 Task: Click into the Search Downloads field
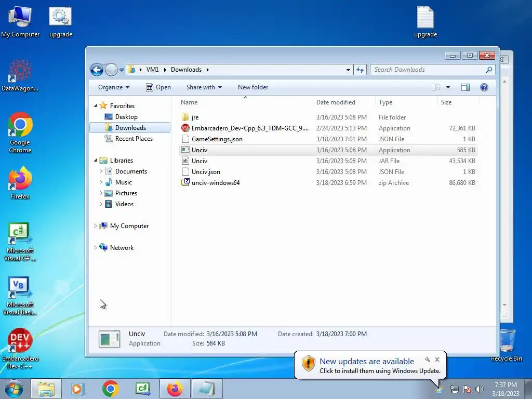[x=428, y=70]
